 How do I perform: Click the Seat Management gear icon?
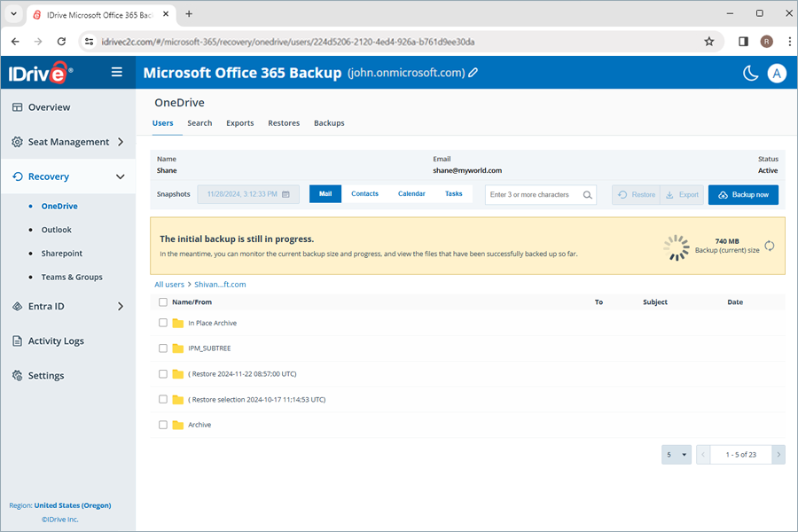(18, 142)
